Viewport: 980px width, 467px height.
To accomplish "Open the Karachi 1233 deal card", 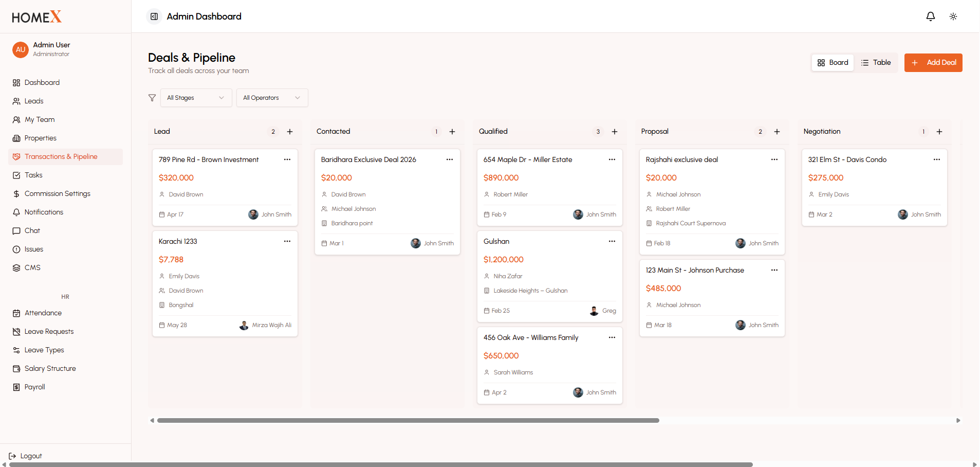I will coord(225,284).
